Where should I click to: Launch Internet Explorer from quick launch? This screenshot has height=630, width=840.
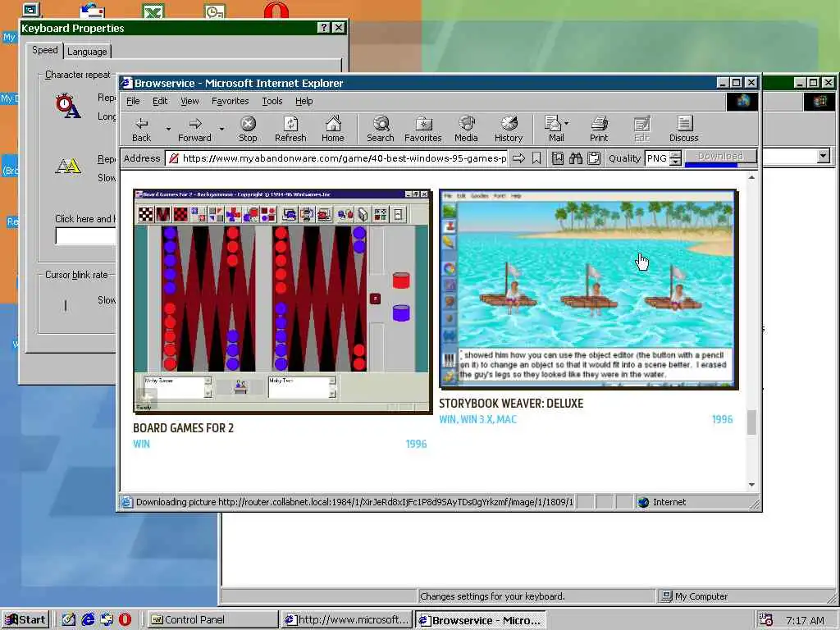coord(88,619)
